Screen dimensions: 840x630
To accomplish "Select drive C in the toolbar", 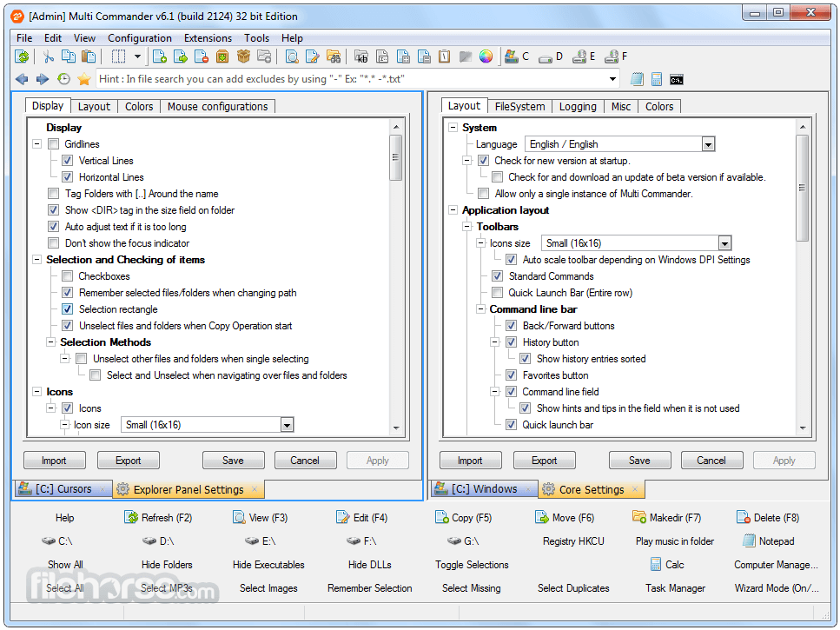I will [517, 56].
